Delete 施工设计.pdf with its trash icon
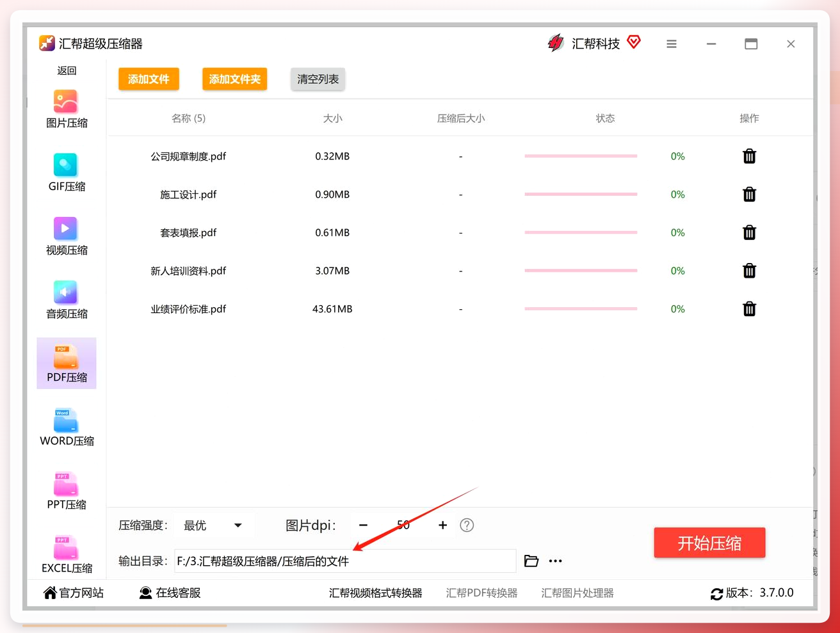Viewport: 840px width, 633px height. pyautogui.click(x=749, y=195)
